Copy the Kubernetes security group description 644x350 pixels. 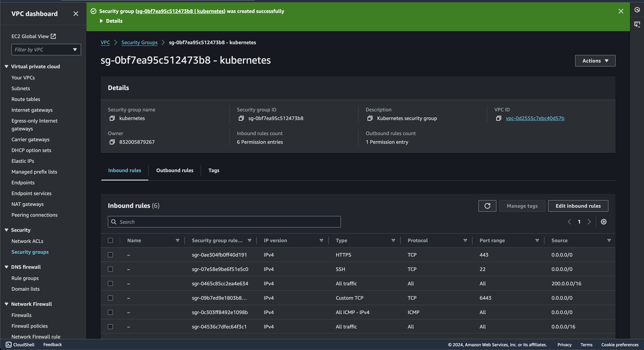[x=370, y=118]
